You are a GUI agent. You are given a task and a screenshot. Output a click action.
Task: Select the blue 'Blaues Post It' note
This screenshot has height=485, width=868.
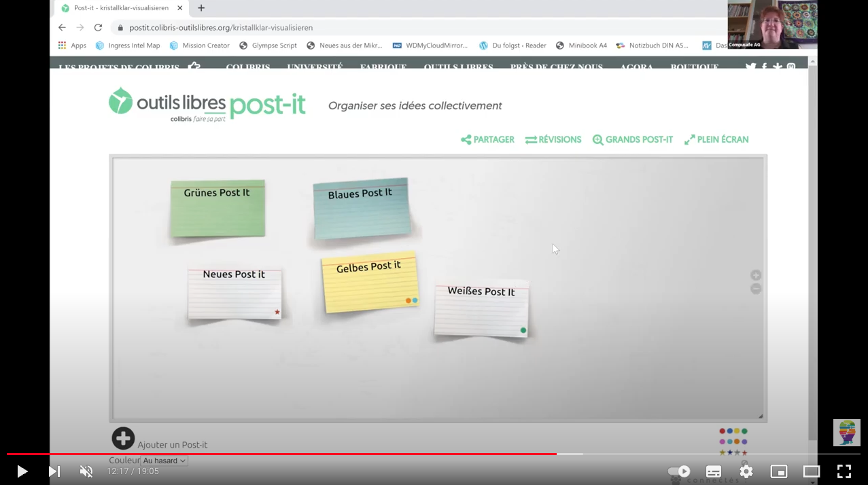pyautogui.click(x=362, y=209)
